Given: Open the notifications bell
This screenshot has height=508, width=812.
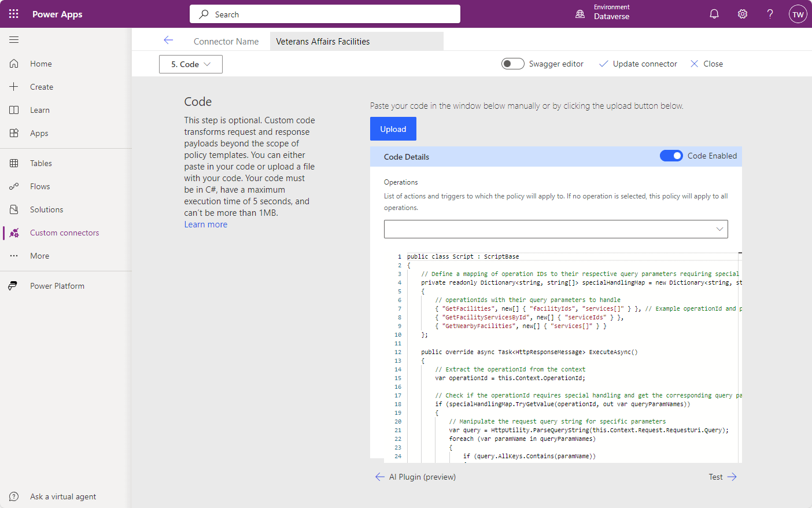Looking at the screenshot, I should pyautogui.click(x=714, y=13).
